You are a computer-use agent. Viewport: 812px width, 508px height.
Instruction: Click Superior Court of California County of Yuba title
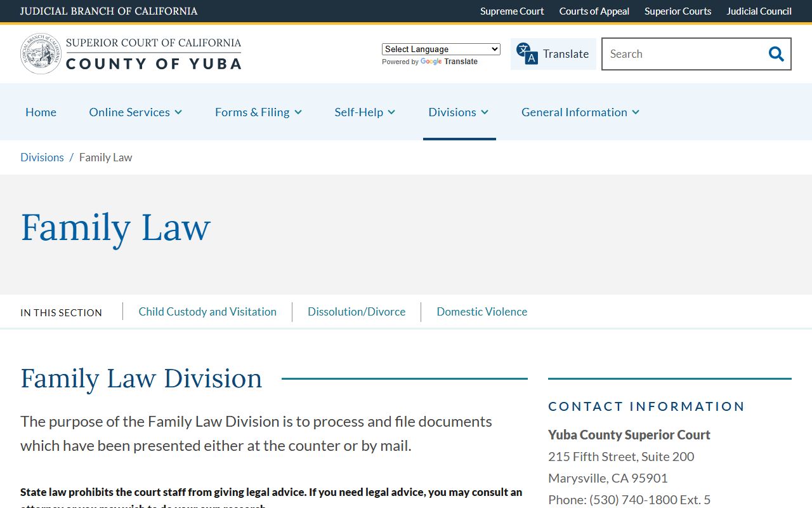[154, 53]
